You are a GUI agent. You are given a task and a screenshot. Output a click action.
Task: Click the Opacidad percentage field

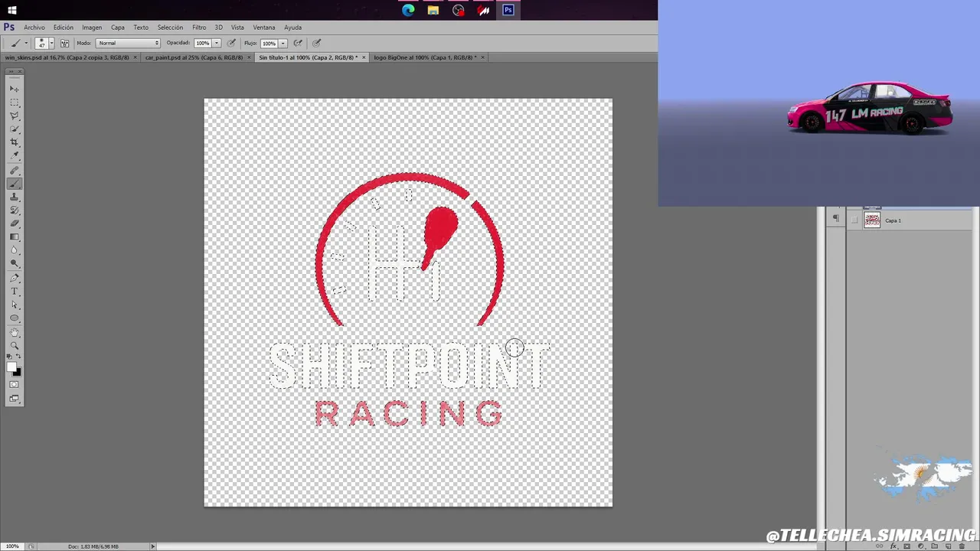[x=202, y=43]
